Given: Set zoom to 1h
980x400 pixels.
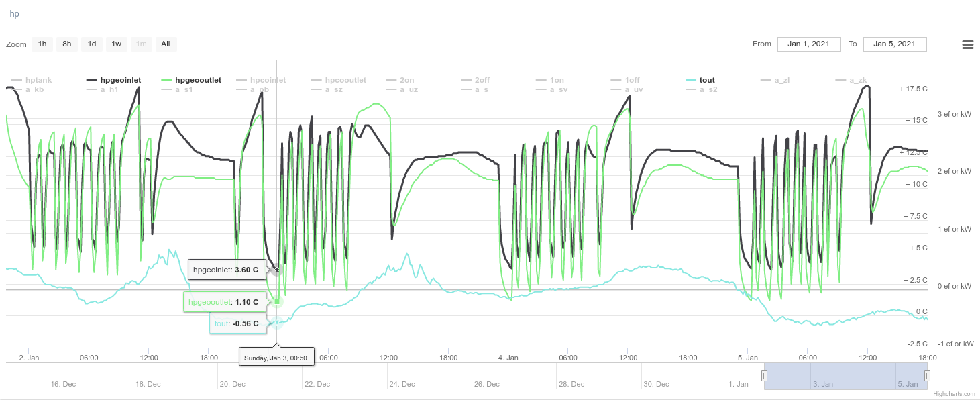Looking at the screenshot, I should pos(42,44).
